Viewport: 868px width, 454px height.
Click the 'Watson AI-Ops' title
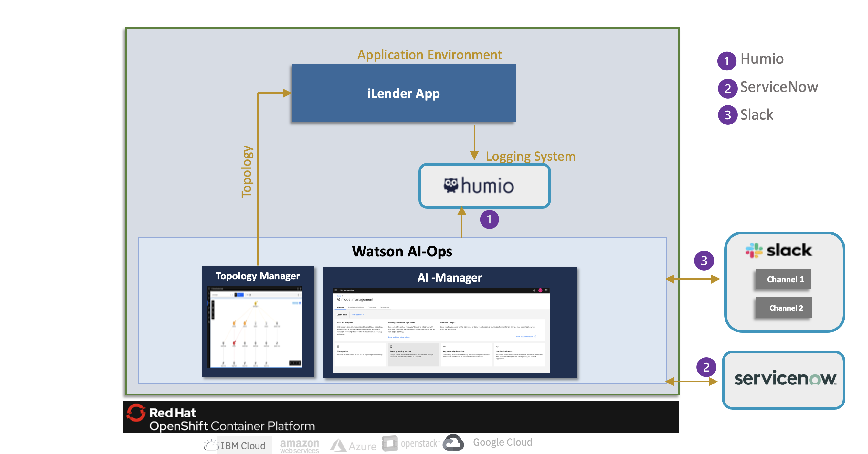click(402, 252)
